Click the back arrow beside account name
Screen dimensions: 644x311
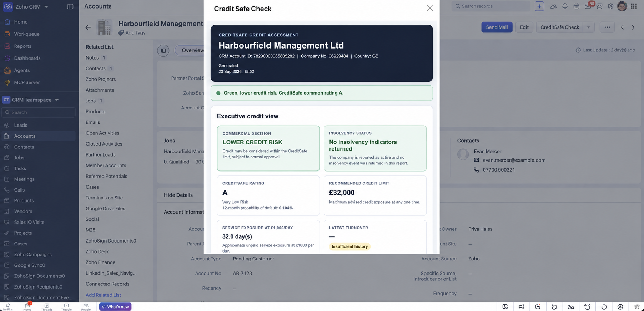88,27
